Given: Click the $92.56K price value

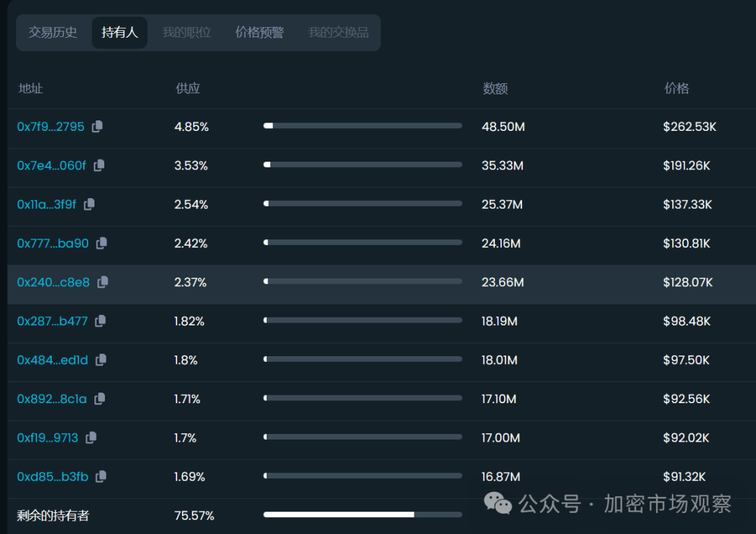Looking at the screenshot, I should 687,399.
